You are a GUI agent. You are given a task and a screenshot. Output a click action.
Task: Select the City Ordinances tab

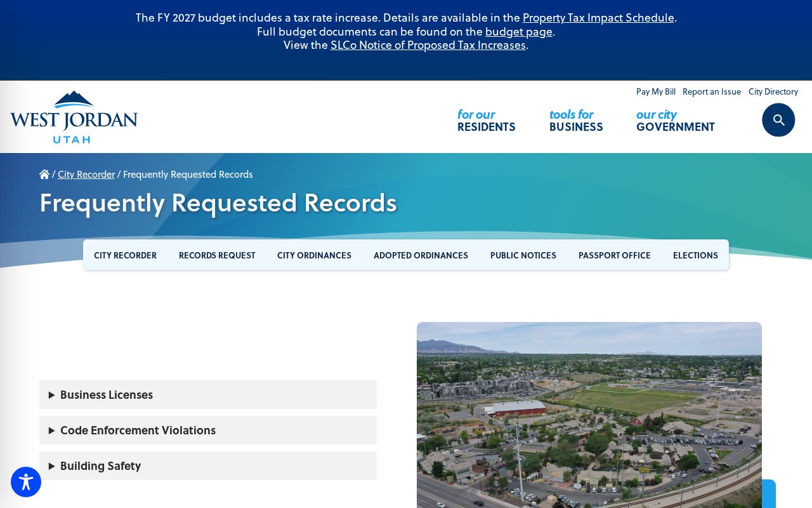[314, 255]
